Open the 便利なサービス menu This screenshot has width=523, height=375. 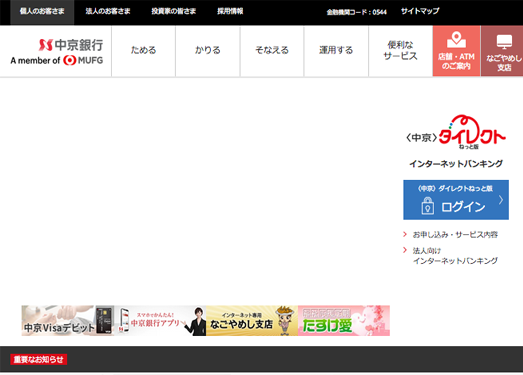tap(401, 51)
